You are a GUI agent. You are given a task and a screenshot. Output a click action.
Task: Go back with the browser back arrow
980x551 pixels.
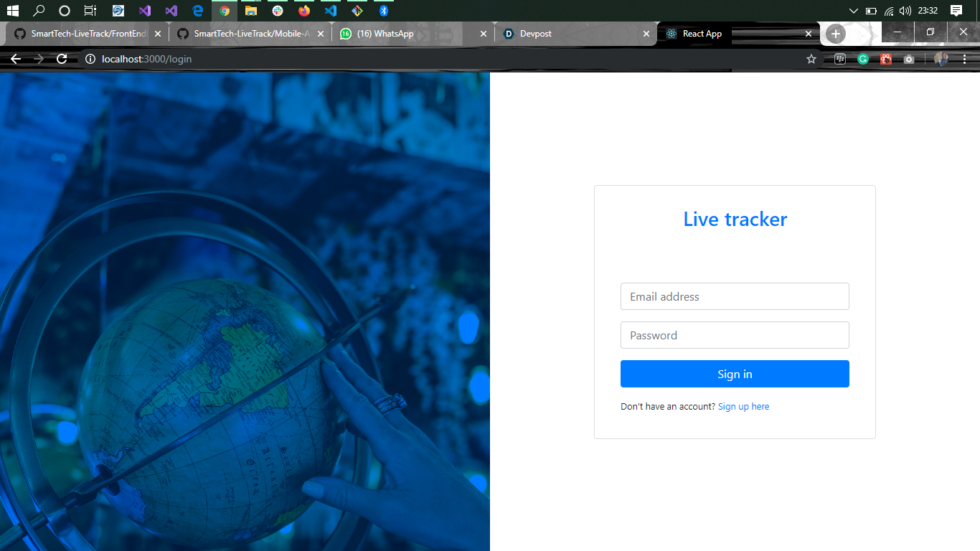pyautogui.click(x=16, y=59)
